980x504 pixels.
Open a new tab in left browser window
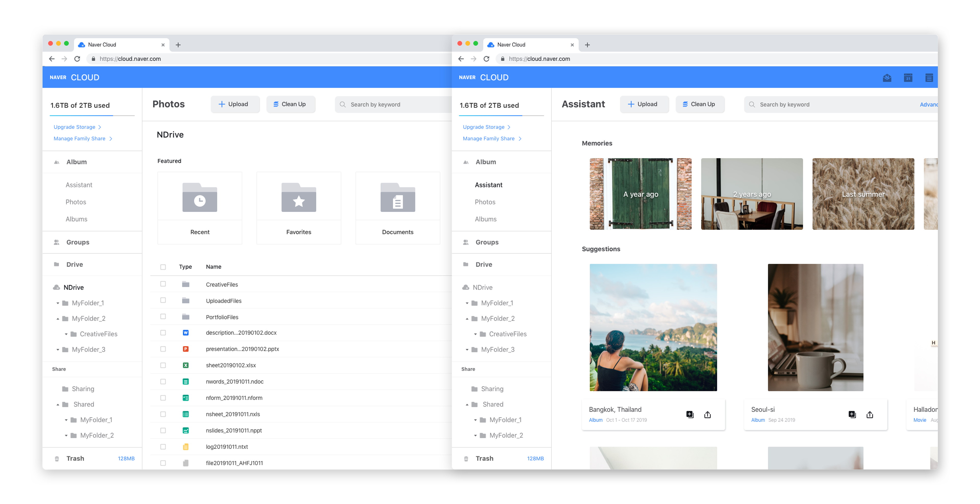pyautogui.click(x=178, y=45)
